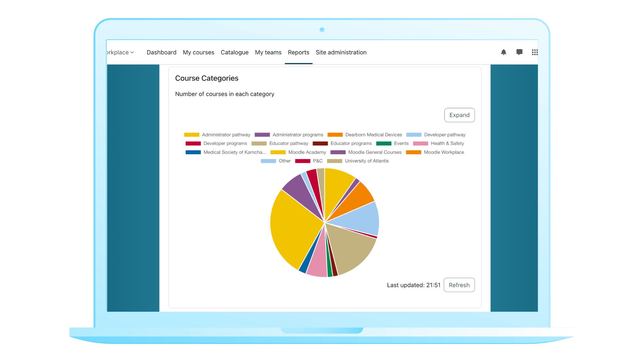Open the apps grid launcher icon

point(535,52)
